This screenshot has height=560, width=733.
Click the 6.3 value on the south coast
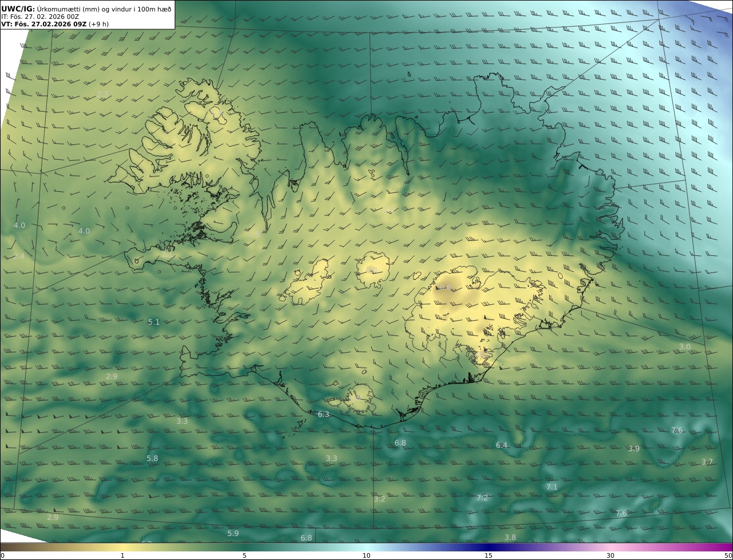[324, 415]
